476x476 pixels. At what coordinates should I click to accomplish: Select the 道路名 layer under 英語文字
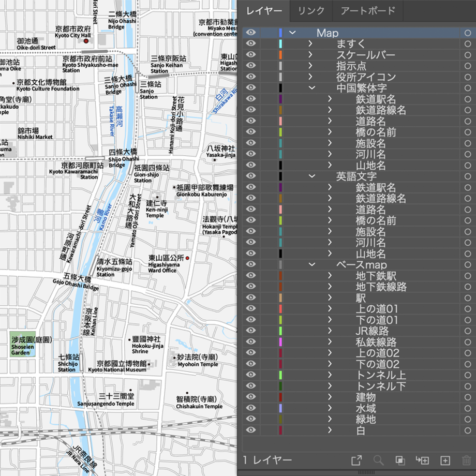[370, 210]
